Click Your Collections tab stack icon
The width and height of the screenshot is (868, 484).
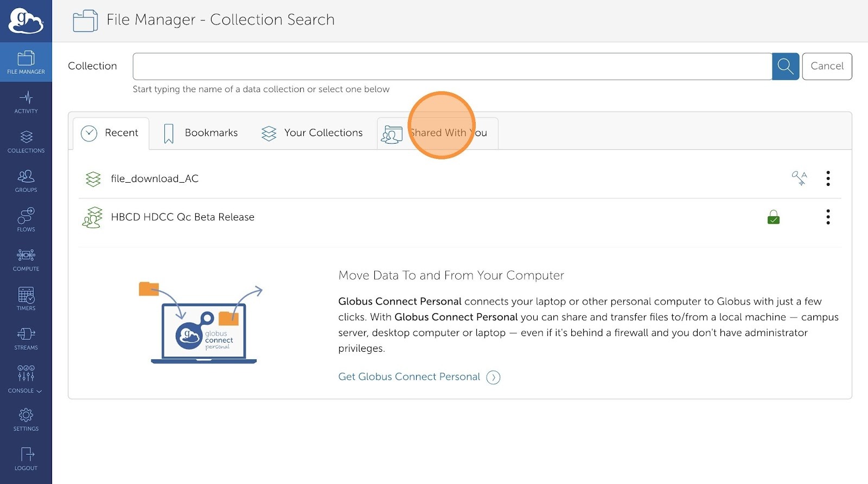(x=269, y=133)
